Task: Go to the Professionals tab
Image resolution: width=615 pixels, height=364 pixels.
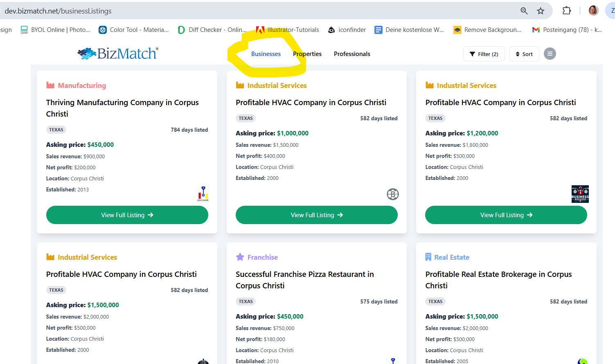Action: [x=352, y=54]
